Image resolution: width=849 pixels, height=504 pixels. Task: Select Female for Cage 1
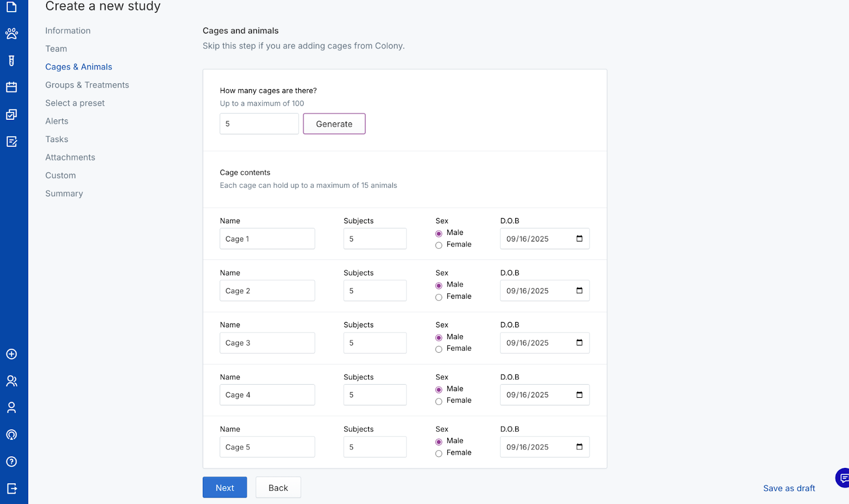point(439,245)
